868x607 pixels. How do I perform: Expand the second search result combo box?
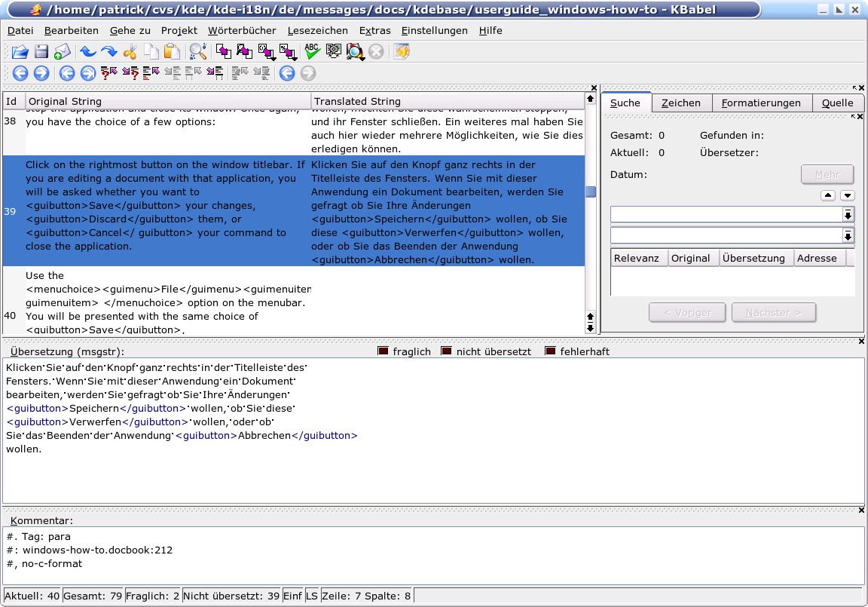tap(848, 236)
